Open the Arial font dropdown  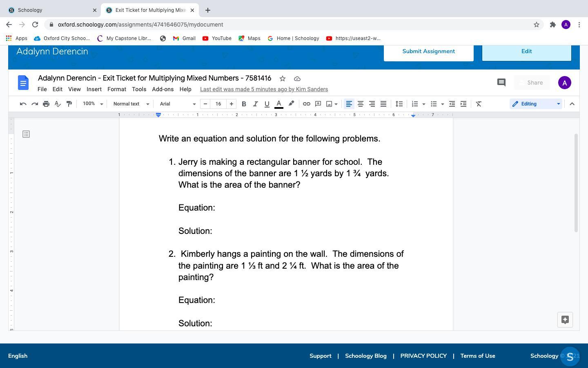coord(178,104)
